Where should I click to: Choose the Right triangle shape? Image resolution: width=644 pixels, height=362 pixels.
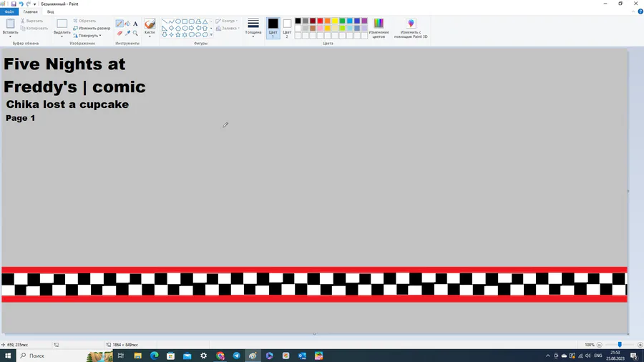click(165, 29)
